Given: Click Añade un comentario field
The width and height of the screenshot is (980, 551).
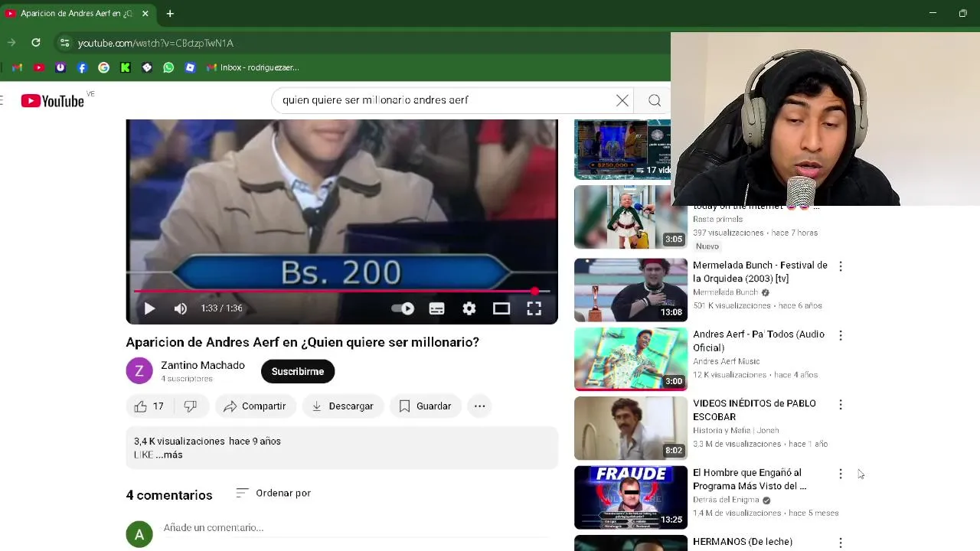Looking at the screenshot, I should coord(356,528).
